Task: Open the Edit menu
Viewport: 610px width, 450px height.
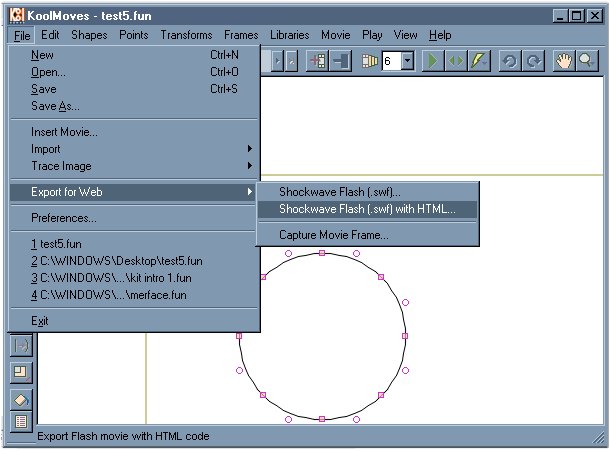Action: coord(50,35)
